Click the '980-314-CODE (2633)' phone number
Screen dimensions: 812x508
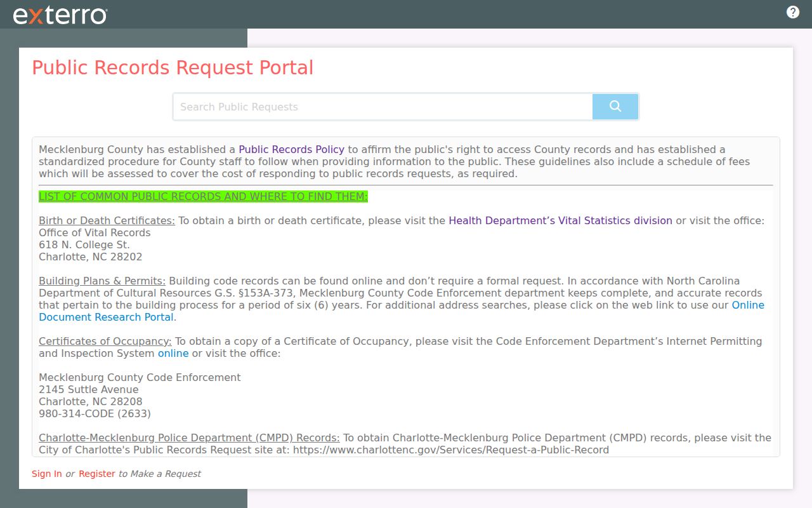[x=95, y=414]
